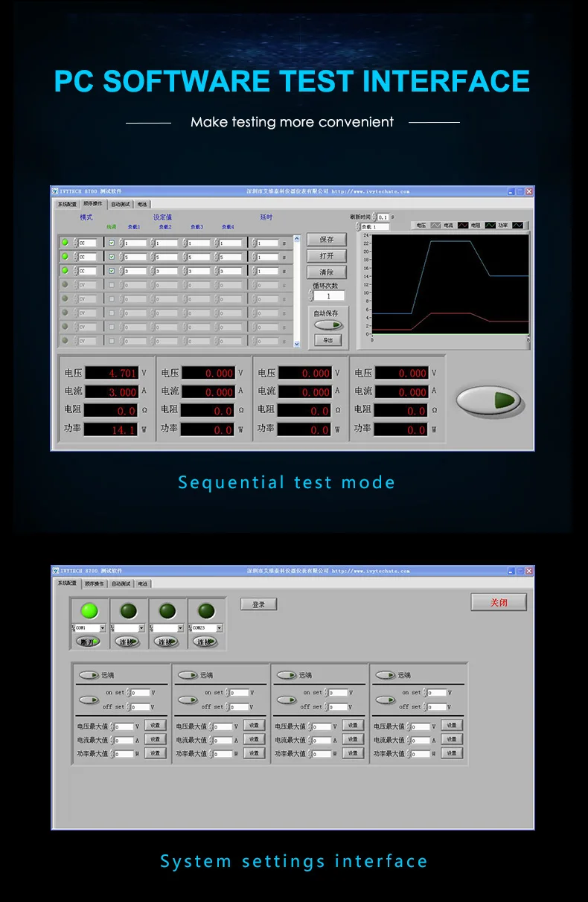Open the CC mode selector in sequence row three
The width and height of the screenshot is (588, 902).
[87, 271]
